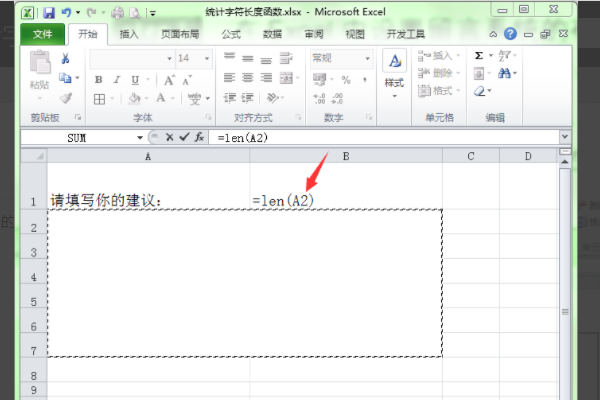The image size is (600, 400).
Task: Cancel the formula entry with X
Action: [x=170, y=137]
